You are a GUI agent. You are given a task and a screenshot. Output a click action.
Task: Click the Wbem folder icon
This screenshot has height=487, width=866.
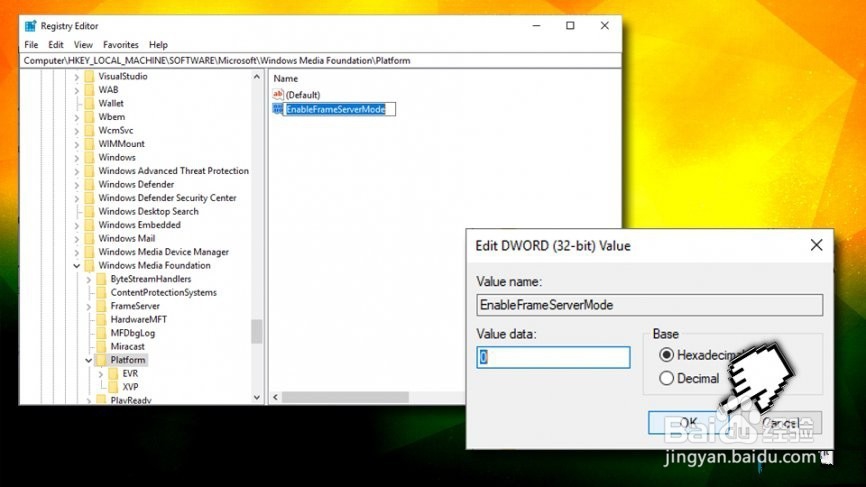89,117
